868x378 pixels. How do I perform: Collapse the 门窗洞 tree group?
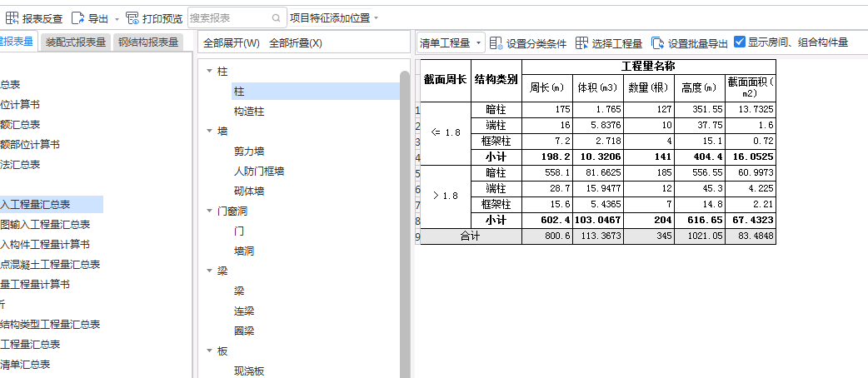(x=209, y=211)
